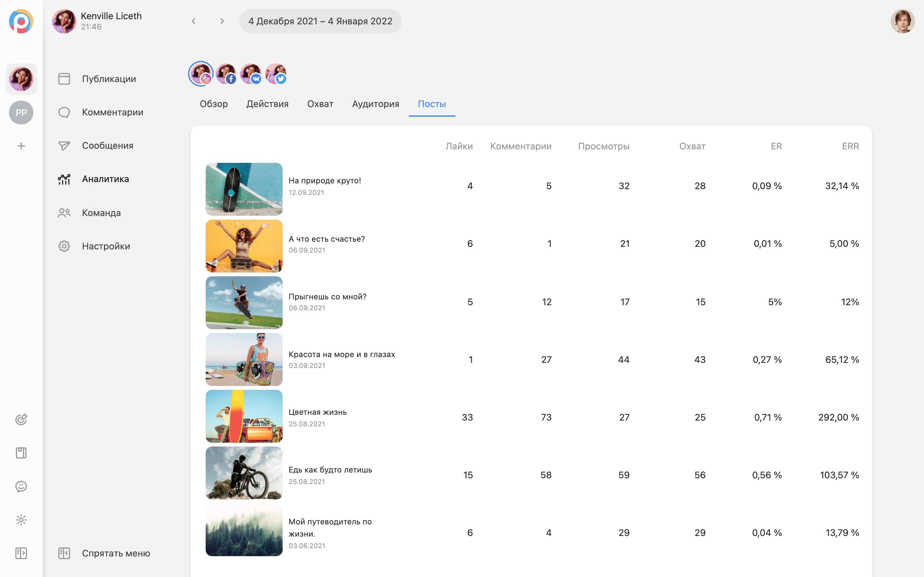Switch to the VK account avatar
This screenshot has width=924, height=577.
(251, 74)
